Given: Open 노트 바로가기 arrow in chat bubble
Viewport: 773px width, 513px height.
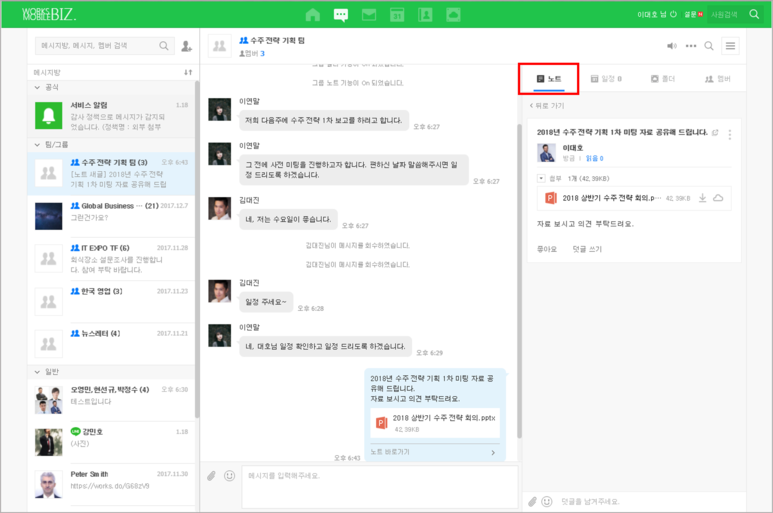Looking at the screenshot, I should (x=492, y=452).
